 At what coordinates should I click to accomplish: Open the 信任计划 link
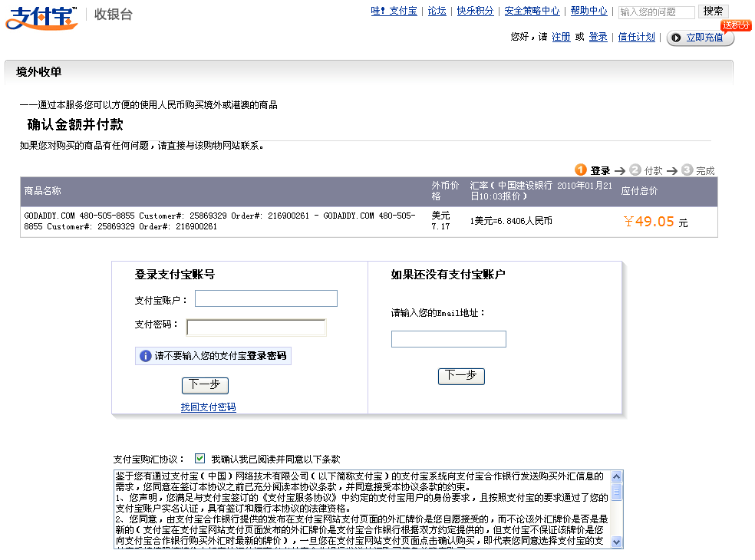tap(637, 37)
